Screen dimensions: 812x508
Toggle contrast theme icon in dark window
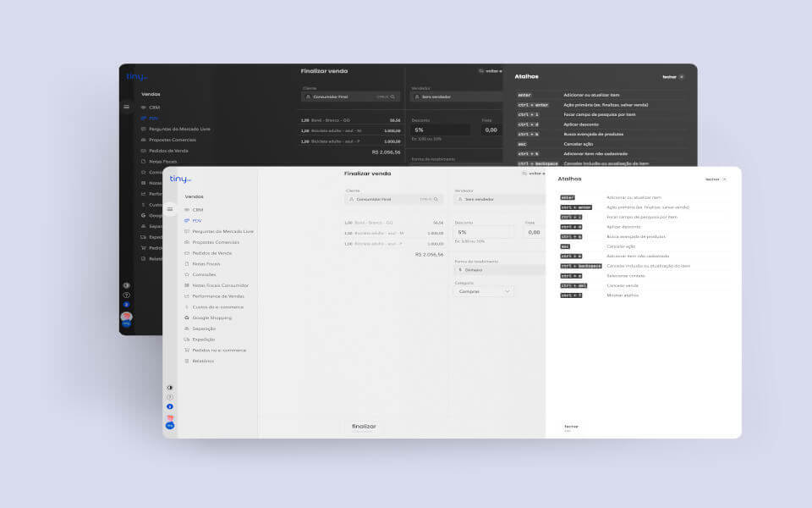pos(126,285)
